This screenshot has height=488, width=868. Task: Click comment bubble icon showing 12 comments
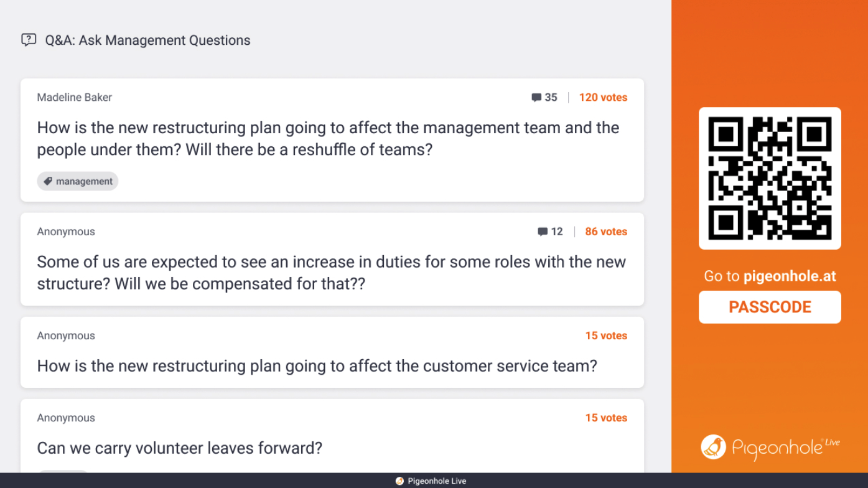543,232
